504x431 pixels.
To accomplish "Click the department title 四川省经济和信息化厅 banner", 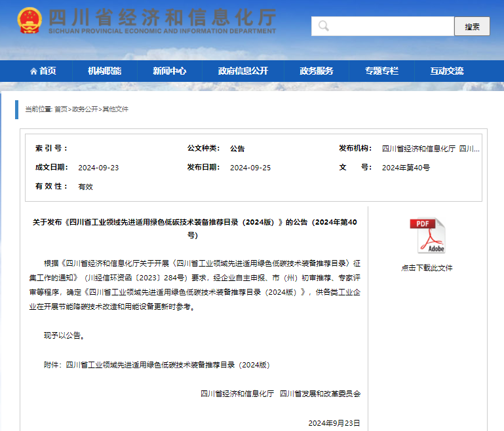I will [x=162, y=18].
